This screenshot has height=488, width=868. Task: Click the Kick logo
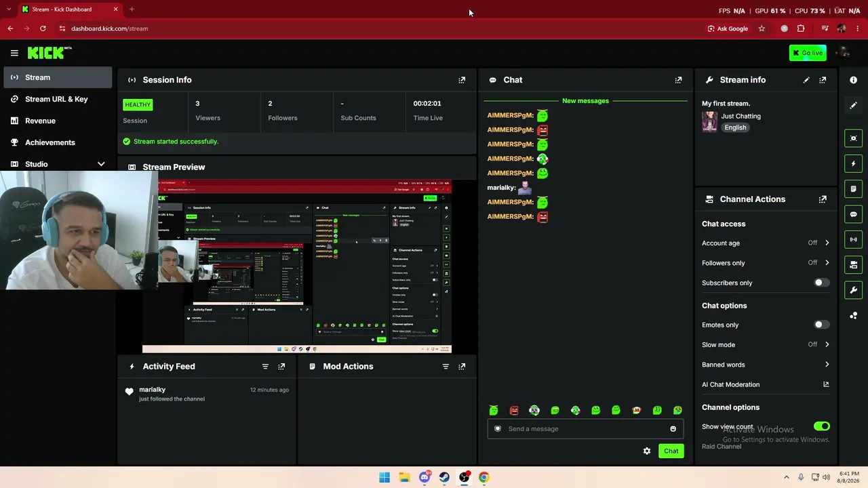pos(49,53)
